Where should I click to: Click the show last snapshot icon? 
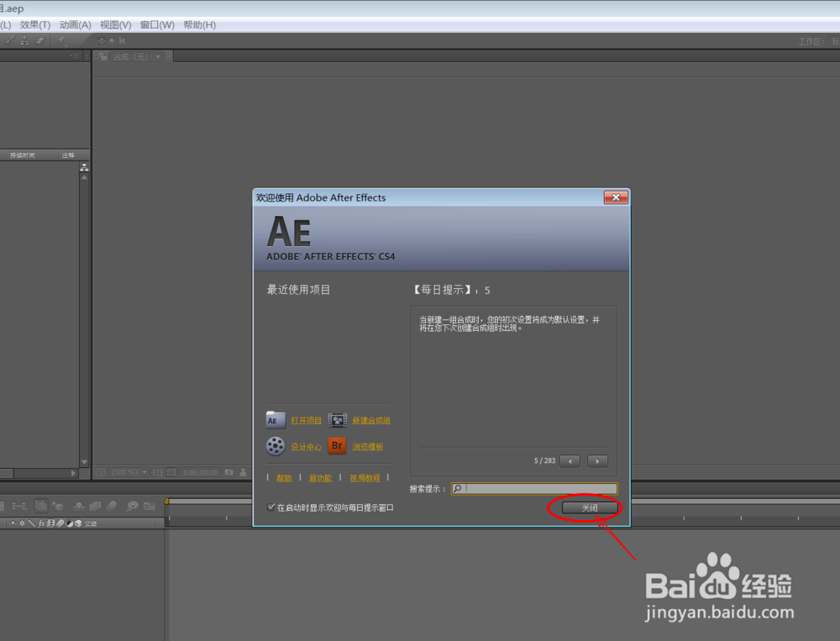click(x=244, y=472)
